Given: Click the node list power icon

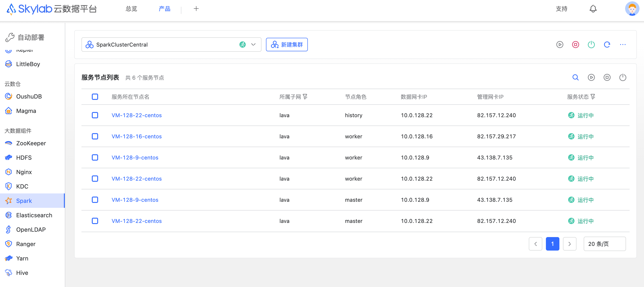Looking at the screenshot, I should pos(623,78).
